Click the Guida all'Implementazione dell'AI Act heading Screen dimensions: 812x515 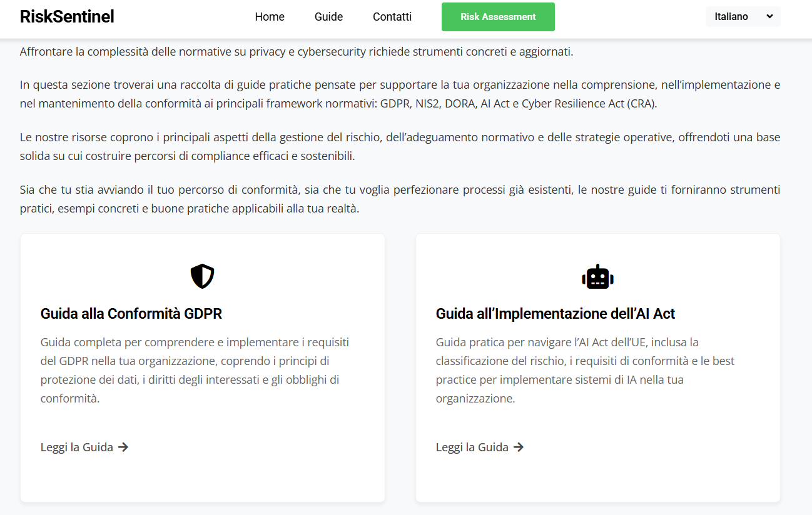pyautogui.click(x=556, y=313)
